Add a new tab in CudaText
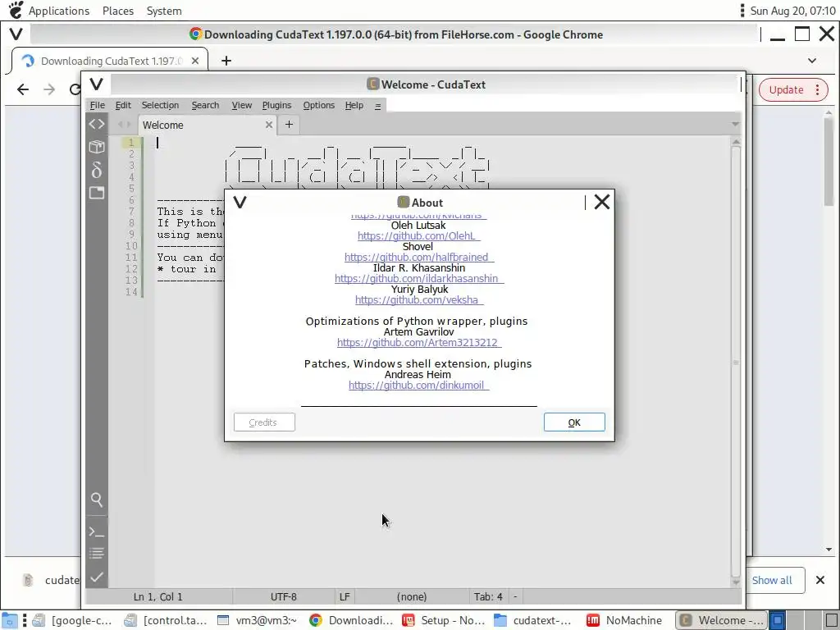The height and width of the screenshot is (630, 840). point(289,125)
